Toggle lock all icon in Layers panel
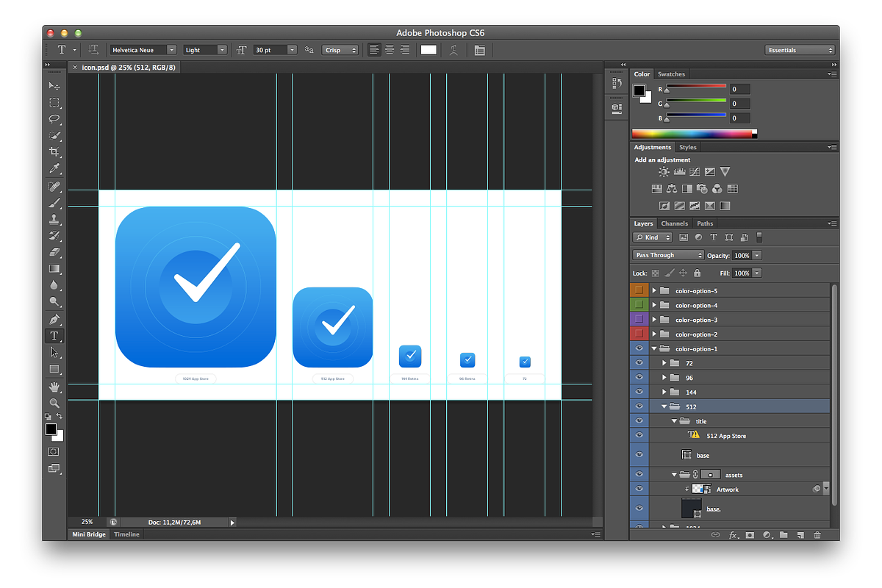 [x=697, y=273]
